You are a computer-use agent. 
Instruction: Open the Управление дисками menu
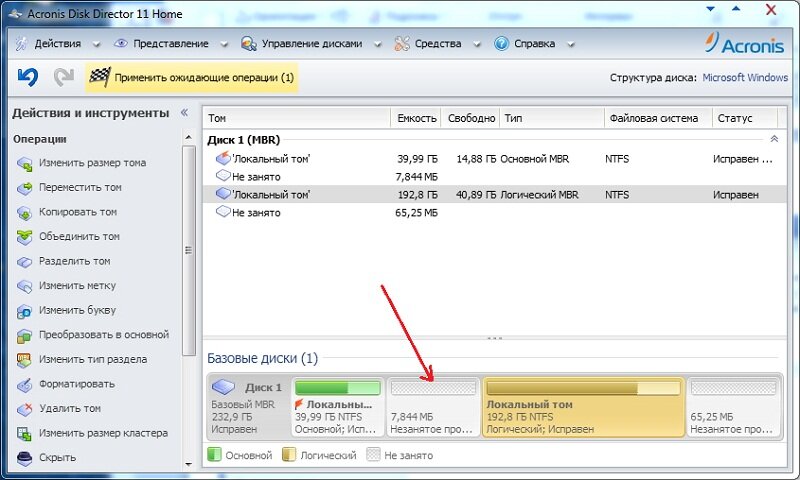pyautogui.click(x=312, y=44)
